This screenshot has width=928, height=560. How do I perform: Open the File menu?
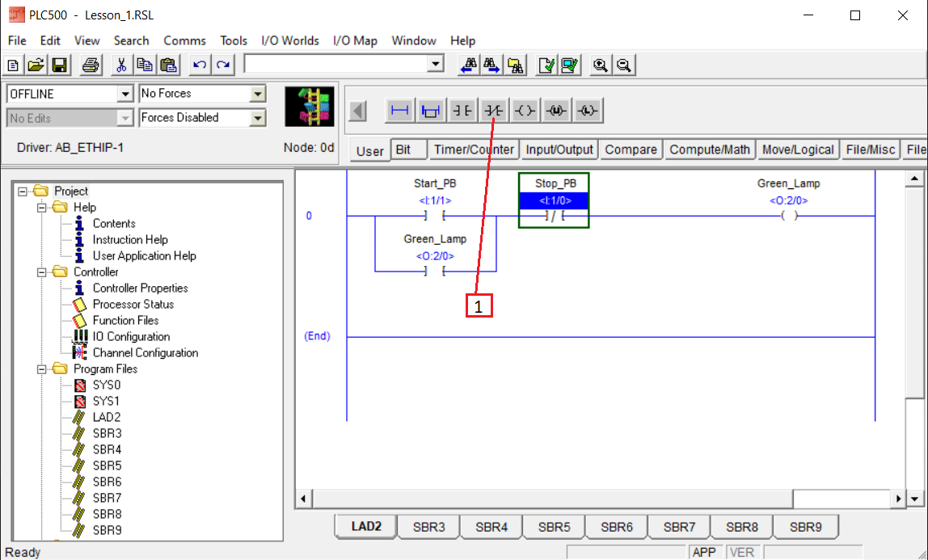click(x=16, y=40)
